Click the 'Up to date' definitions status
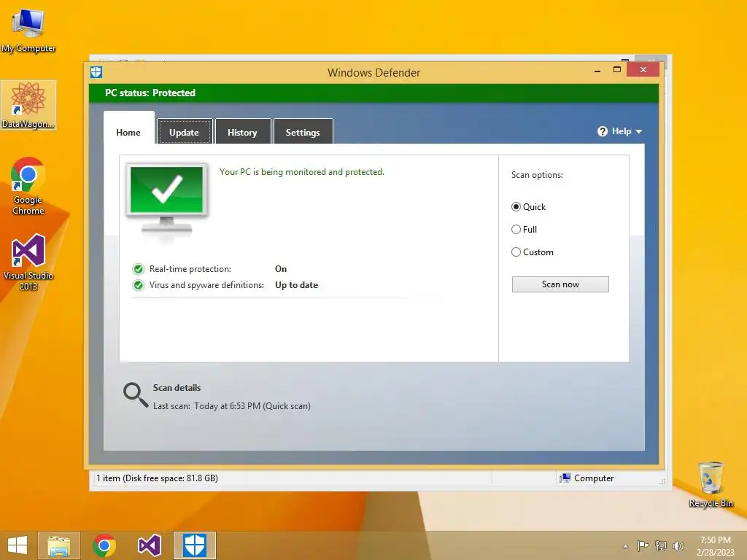Screen dimensions: 747x560 [x=296, y=285]
